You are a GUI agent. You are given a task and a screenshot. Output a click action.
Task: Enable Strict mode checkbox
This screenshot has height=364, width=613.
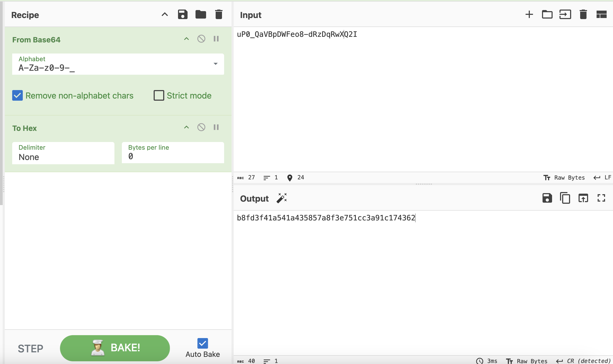click(159, 96)
